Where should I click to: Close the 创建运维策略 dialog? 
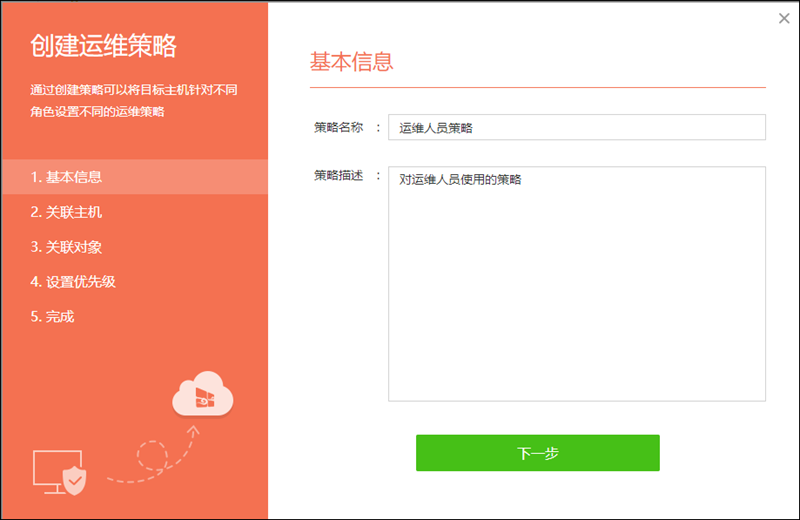[784, 18]
